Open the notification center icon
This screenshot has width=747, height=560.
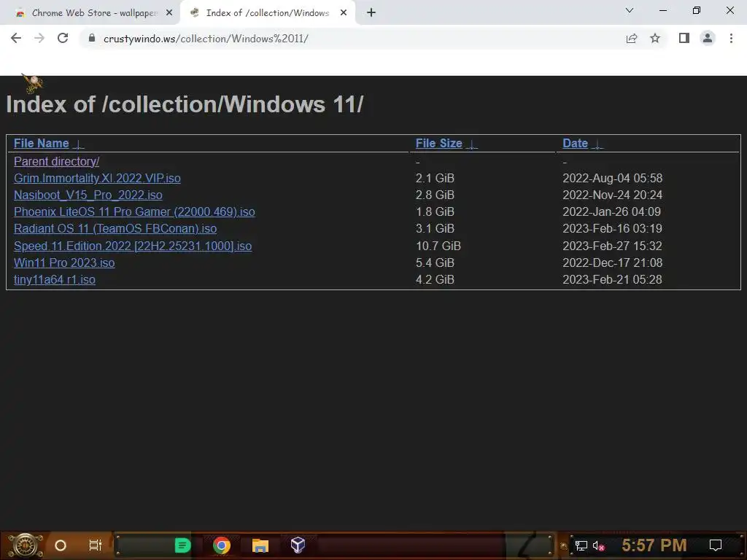pyautogui.click(x=716, y=545)
